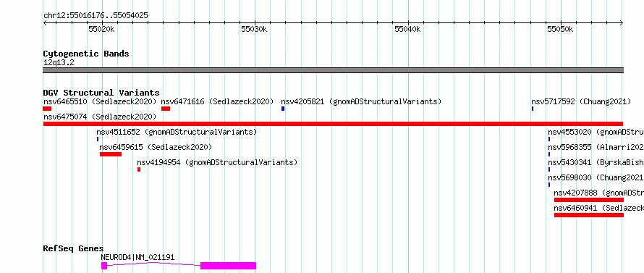Click the 55040k scale tick label

tap(407, 29)
